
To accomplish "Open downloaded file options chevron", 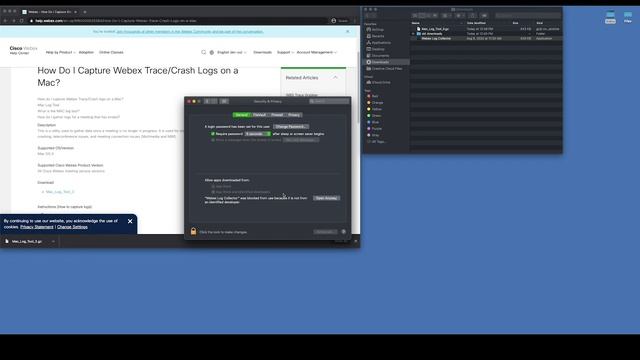I will click(53, 242).
